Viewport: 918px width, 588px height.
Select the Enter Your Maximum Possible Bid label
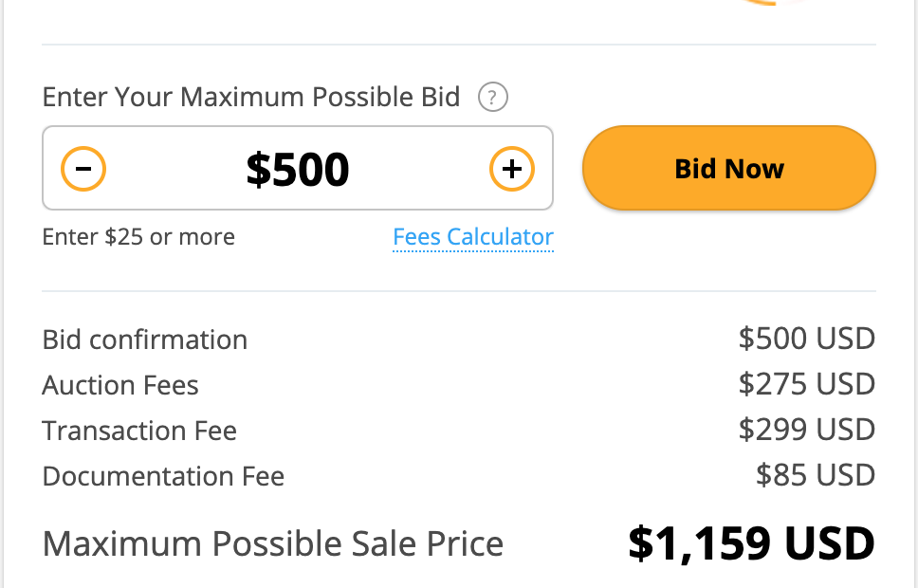click(251, 98)
